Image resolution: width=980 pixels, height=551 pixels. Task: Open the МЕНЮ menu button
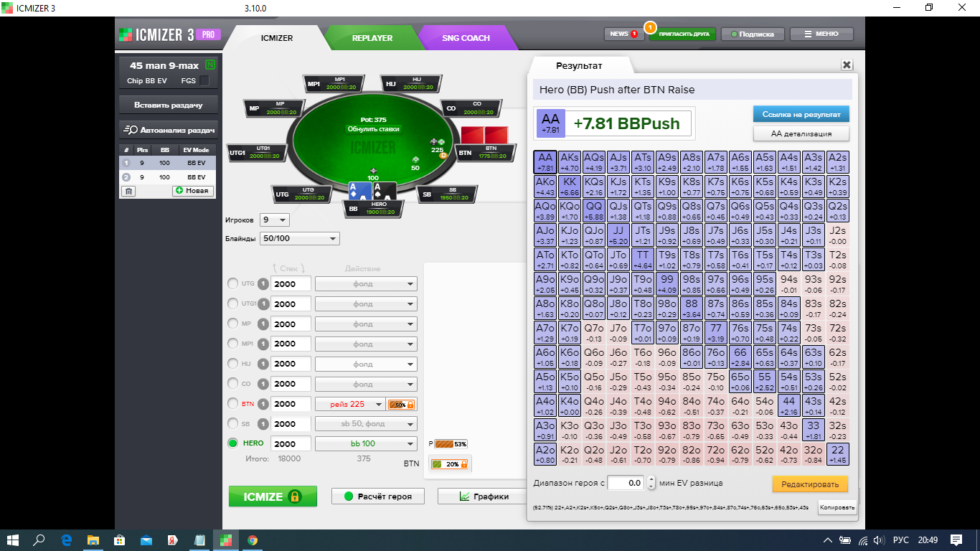point(822,34)
